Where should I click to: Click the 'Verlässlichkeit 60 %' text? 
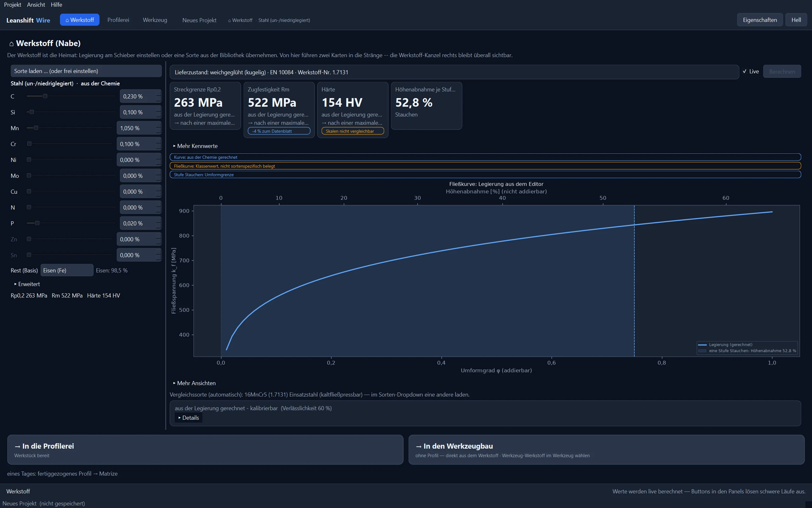pyautogui.click(x=306, y=408)
